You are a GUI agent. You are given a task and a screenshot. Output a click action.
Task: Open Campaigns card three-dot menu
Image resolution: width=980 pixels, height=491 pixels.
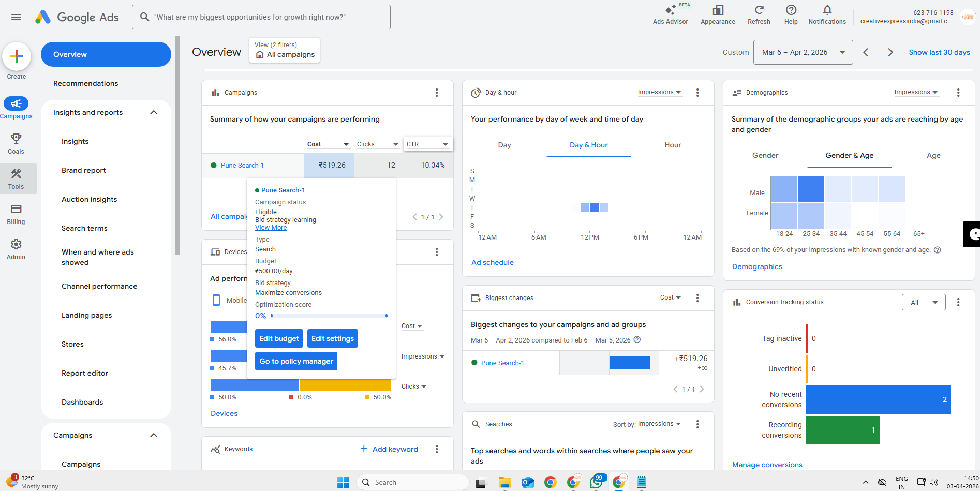point(437,93)
